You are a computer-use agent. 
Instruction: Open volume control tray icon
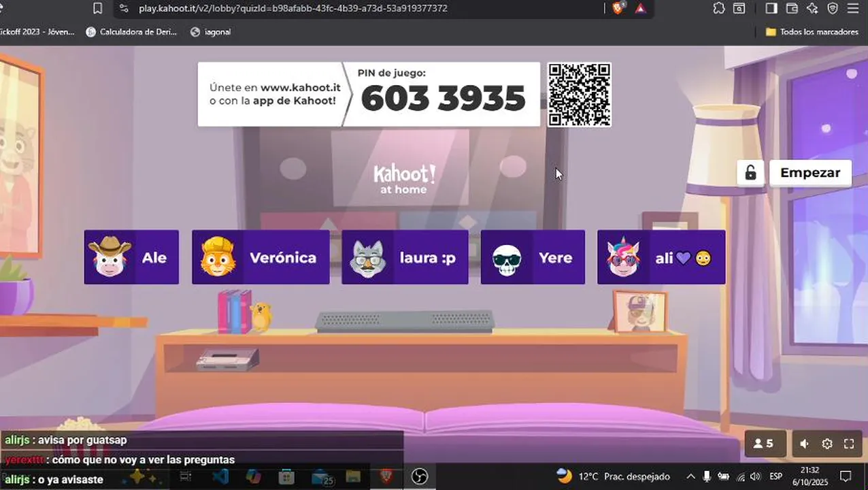pyautogui.click(x=755, y=476)
